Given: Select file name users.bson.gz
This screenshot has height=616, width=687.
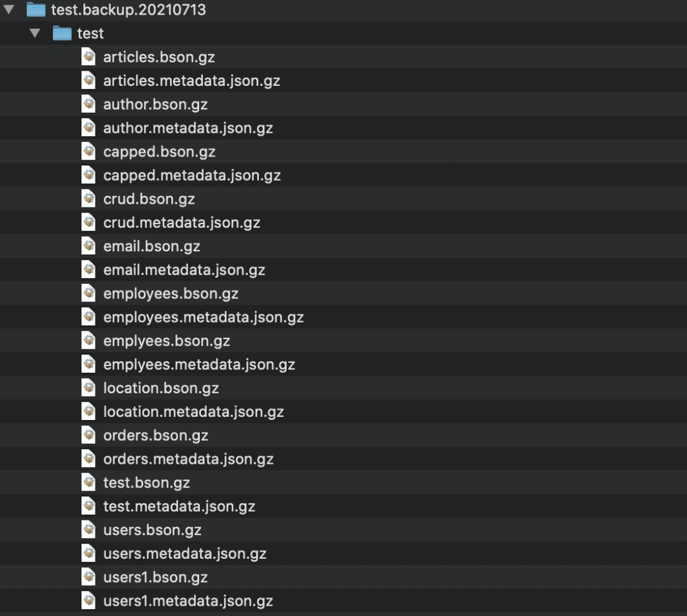Looking at the screenshot, I should 153,531.
